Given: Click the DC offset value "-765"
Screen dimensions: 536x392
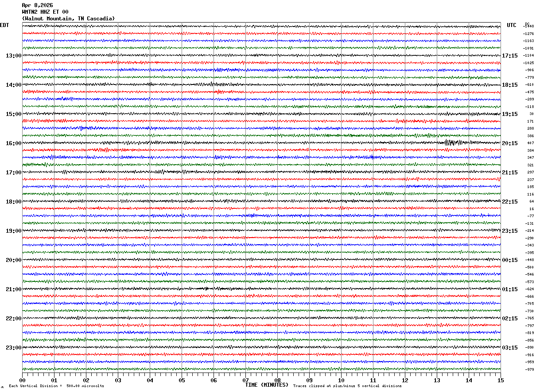Looking at the screenshot, I should click(529, 318).
